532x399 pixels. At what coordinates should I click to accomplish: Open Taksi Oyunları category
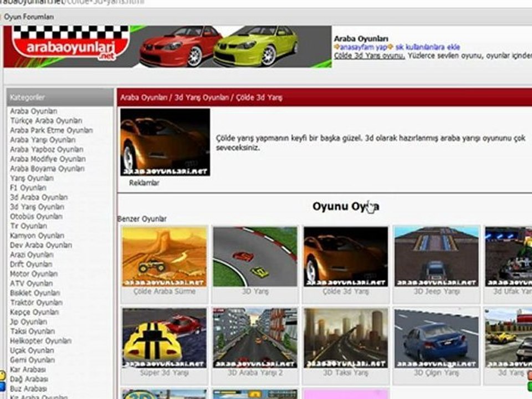point(32,331)
